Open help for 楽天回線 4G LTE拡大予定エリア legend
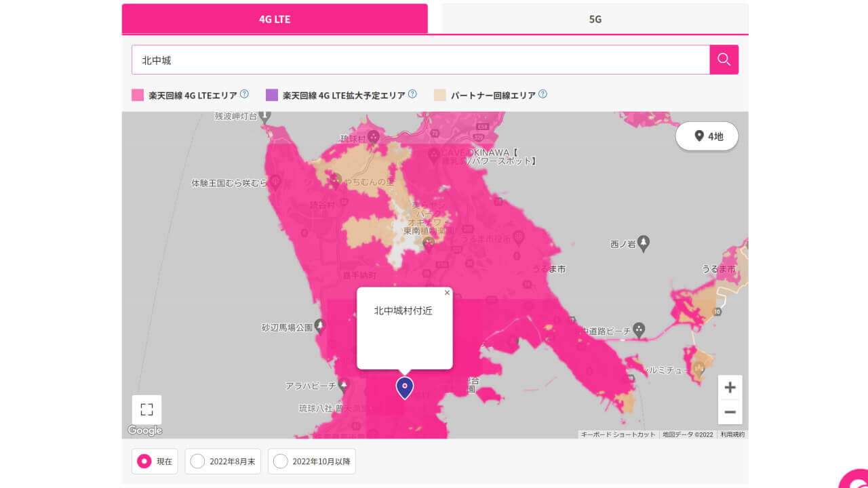 (x=412, y=94)
